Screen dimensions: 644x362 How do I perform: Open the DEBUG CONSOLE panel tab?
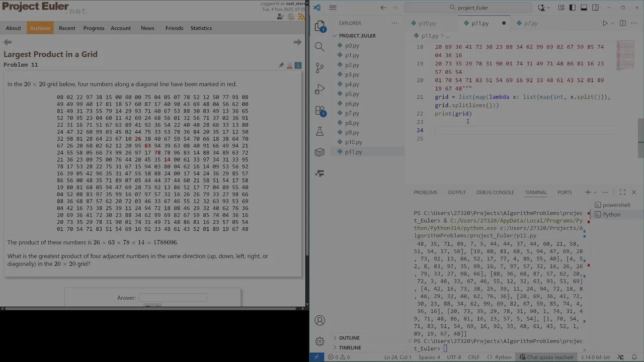click(x=495, y=192)
